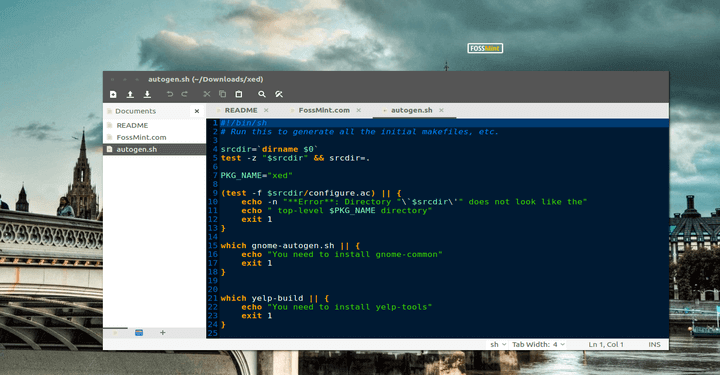Image resolution: width=720 pixels, height=375 pixels.
Task: Open search with the magnifier icon
Action: [x=262, y=94]
